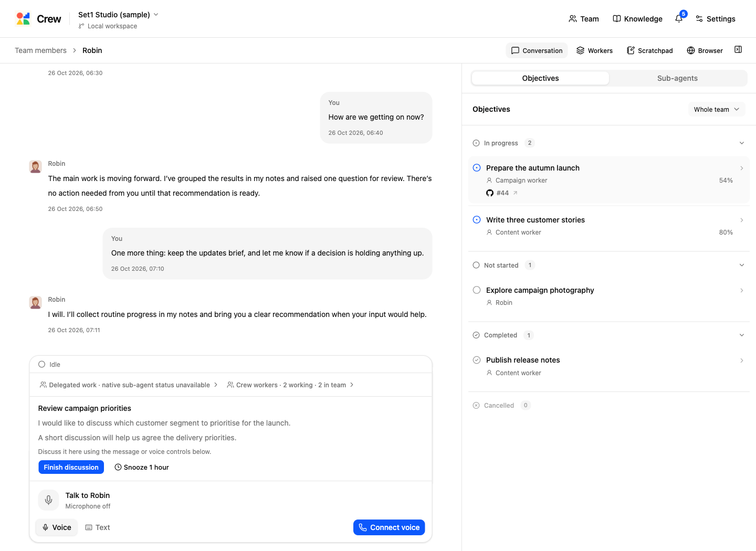
Task: Select the Sub-agents tab
Action: pos(677,78)
